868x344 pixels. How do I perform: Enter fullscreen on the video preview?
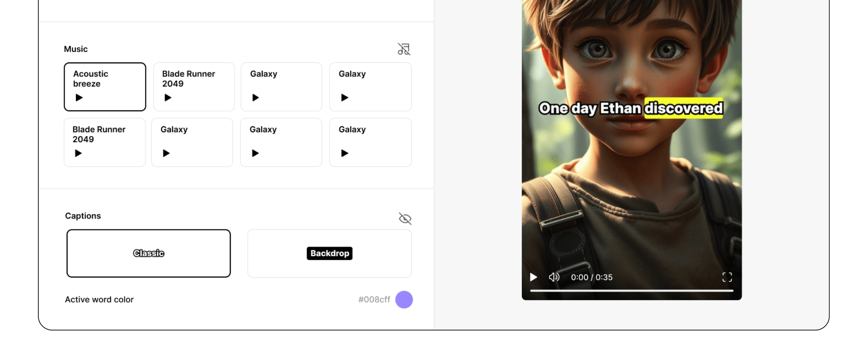point(727,277)
